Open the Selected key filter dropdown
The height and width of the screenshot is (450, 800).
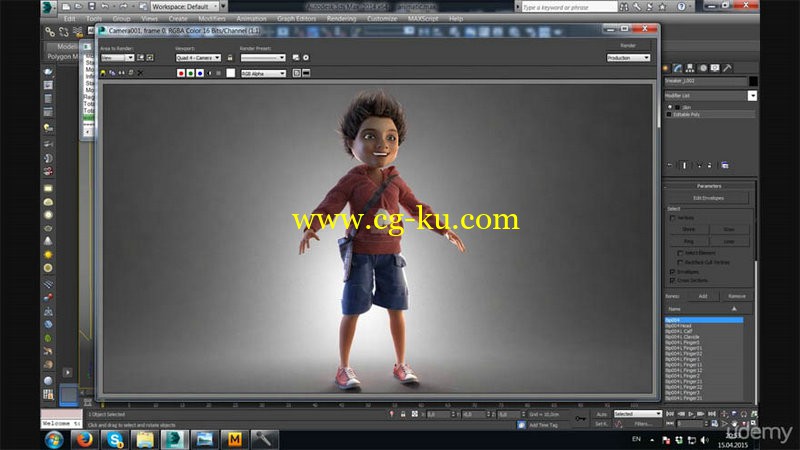pos(637,414)
